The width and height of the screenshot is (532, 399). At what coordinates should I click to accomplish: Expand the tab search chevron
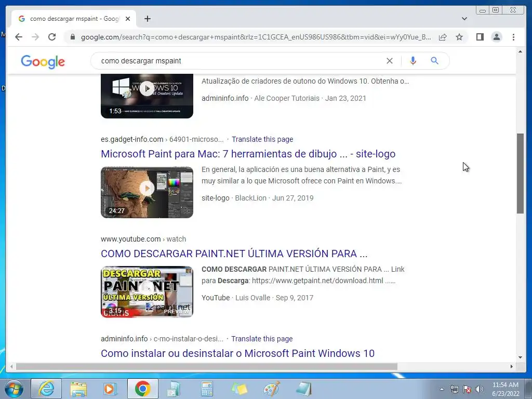pyautogui.click(x=464, y=19)
